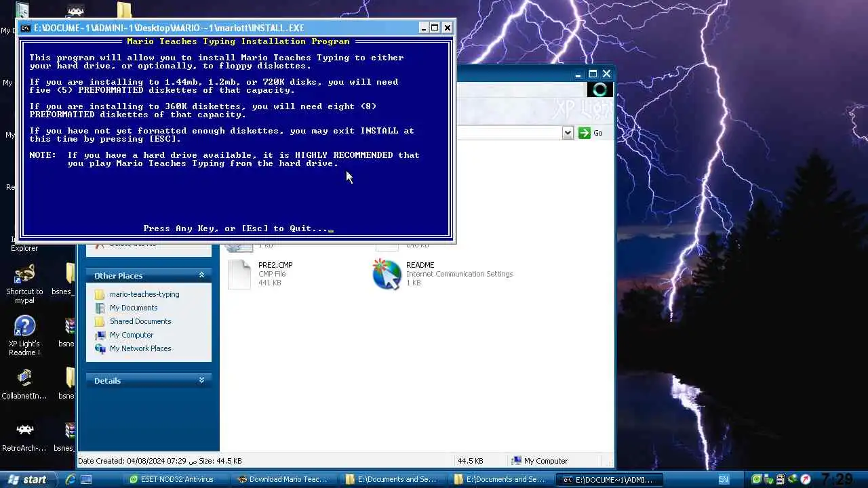
Task: Open the Explorer address bar dropdown
Action: coord(568,133)
